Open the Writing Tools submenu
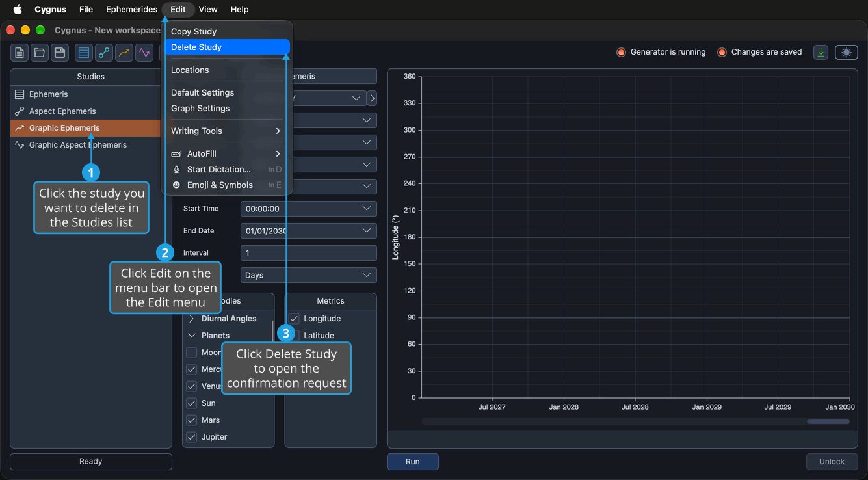The height and width of the screenshot is (480, 868). (x=226, y=131)
